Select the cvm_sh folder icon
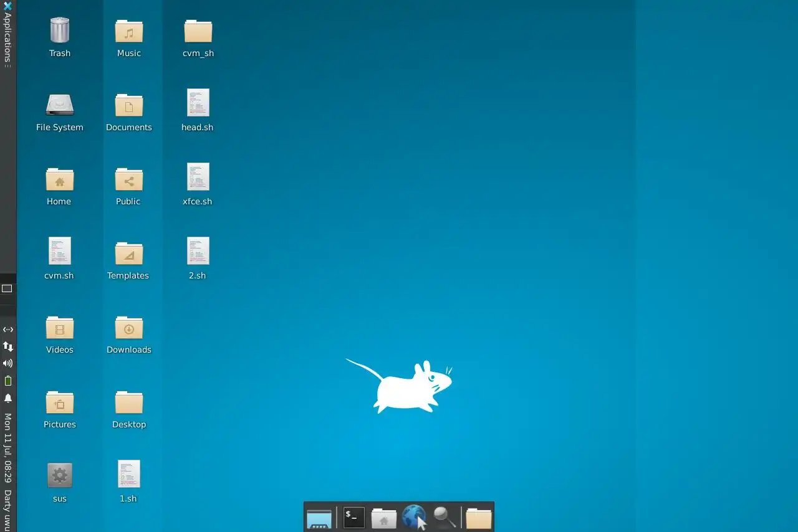This screenshot has width=798, height=532. 198,31
